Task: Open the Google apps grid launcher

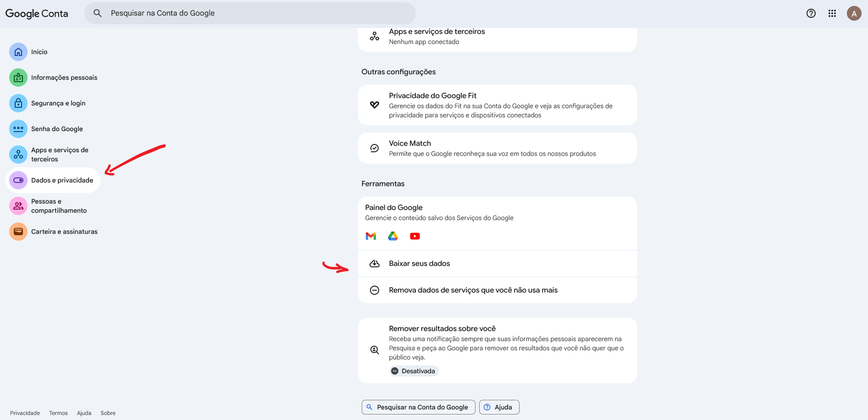Action: pos(832,13)
